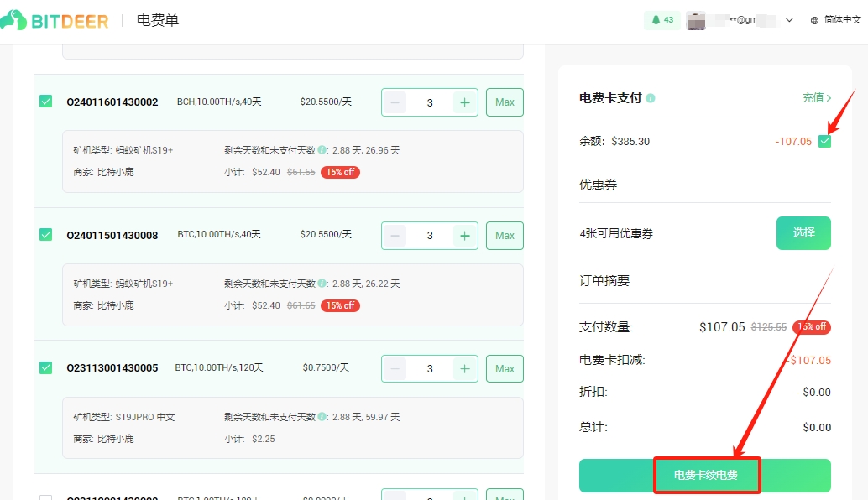Click the info icon beside 59.97 天 remaining days
Viewport: 868px width, 500px height.
click(322, 416)
